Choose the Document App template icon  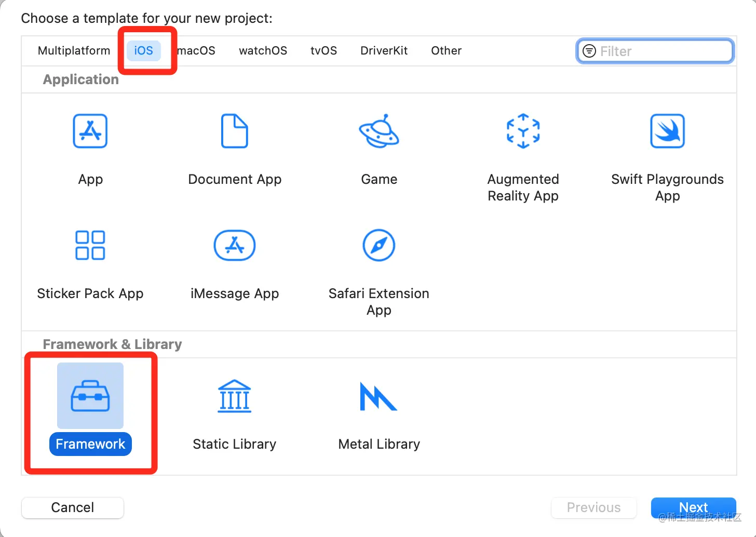pyautogui.click(x=235, y=131)
